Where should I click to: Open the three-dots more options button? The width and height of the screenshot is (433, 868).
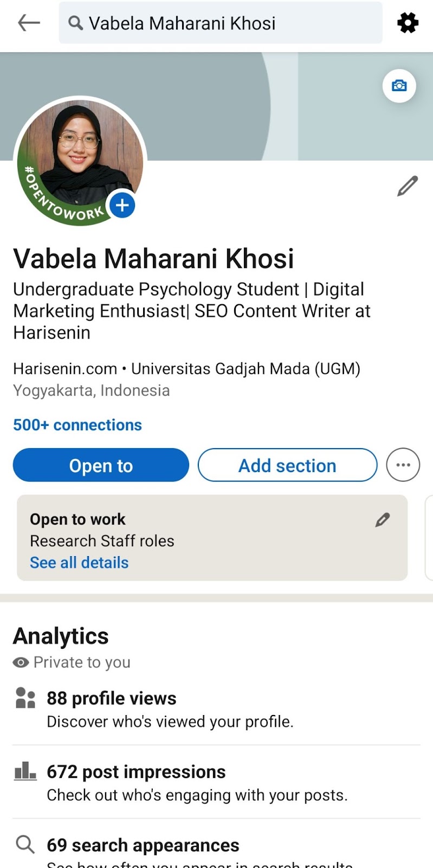pyautogui.click(x=403, y=465)
